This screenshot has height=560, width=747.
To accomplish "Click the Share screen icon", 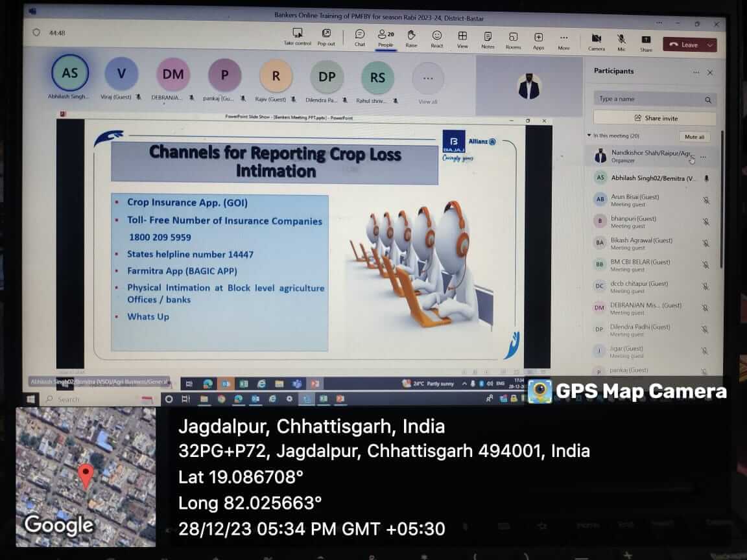I will pos(646,40).
